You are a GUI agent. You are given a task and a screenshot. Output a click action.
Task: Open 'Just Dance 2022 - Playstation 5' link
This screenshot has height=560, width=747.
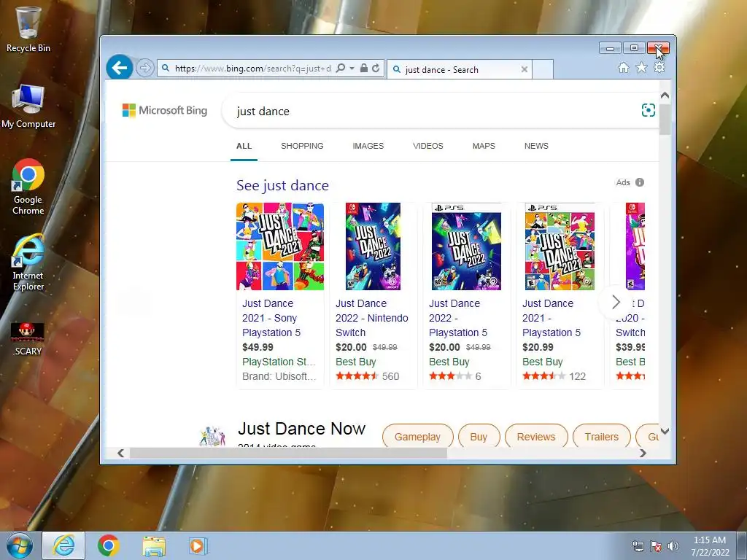[458, 318]
